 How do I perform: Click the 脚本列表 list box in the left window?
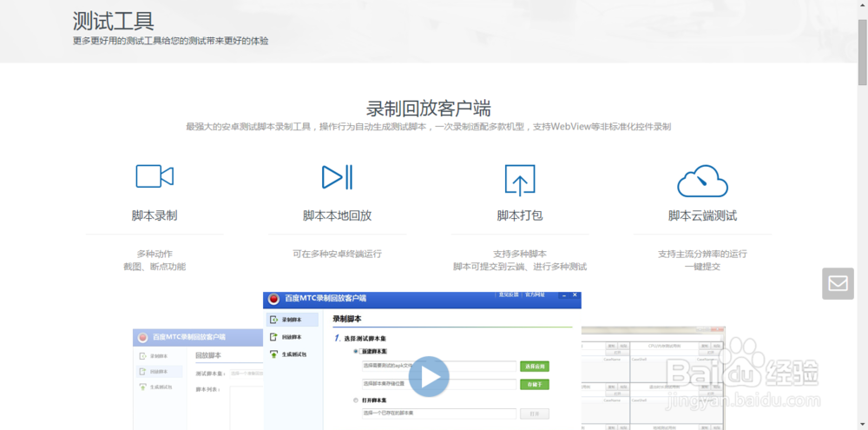coord(247,407)
